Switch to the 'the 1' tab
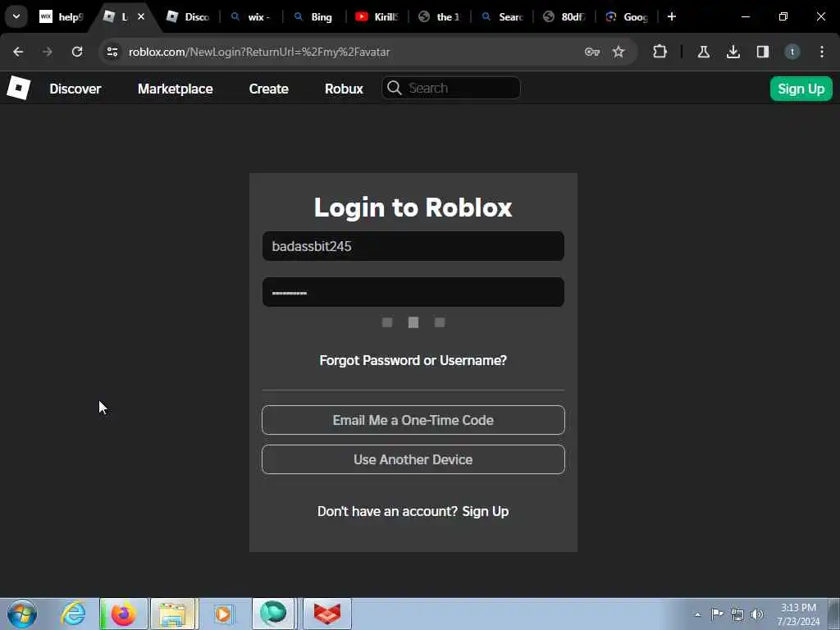This screenshot has width=840, height=630. 440,16
